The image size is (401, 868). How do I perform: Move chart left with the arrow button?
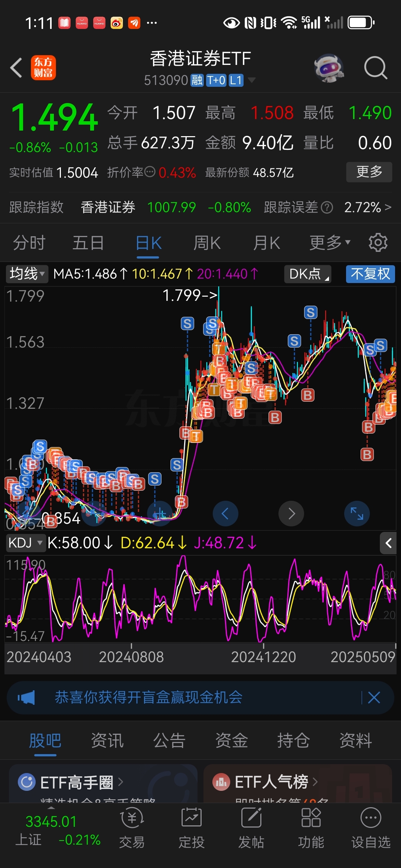coord(225,513)
